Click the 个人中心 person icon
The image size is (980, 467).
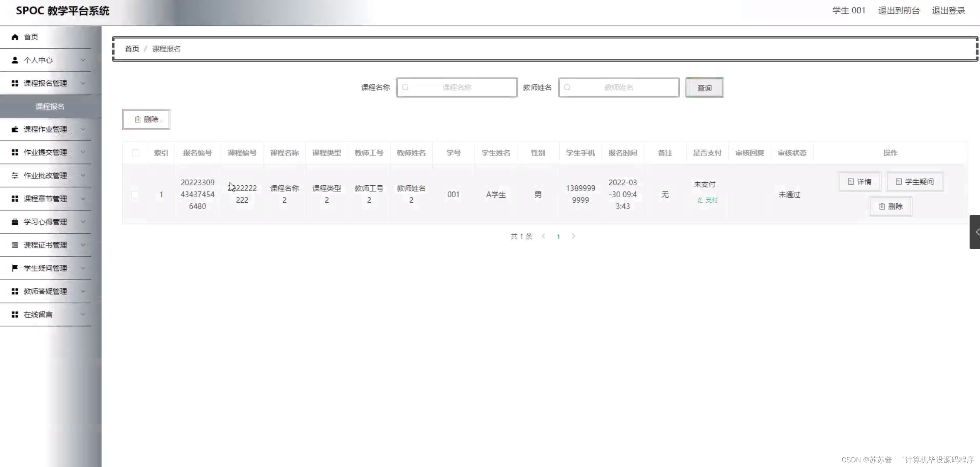pos(15,60)
